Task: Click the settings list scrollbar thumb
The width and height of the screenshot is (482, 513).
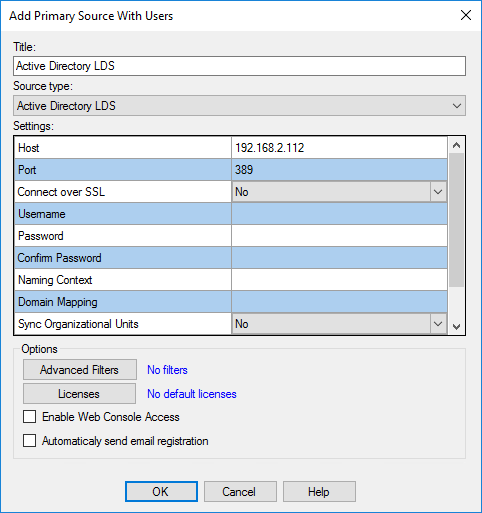Action: click(456, 220)
